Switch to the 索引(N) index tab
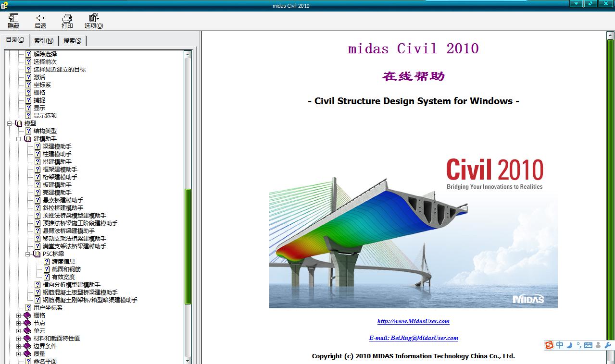The width and height of the screenshot is (615, 364). (44, 41)
